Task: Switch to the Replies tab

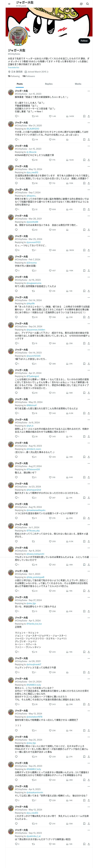Action: pos(49,84)
